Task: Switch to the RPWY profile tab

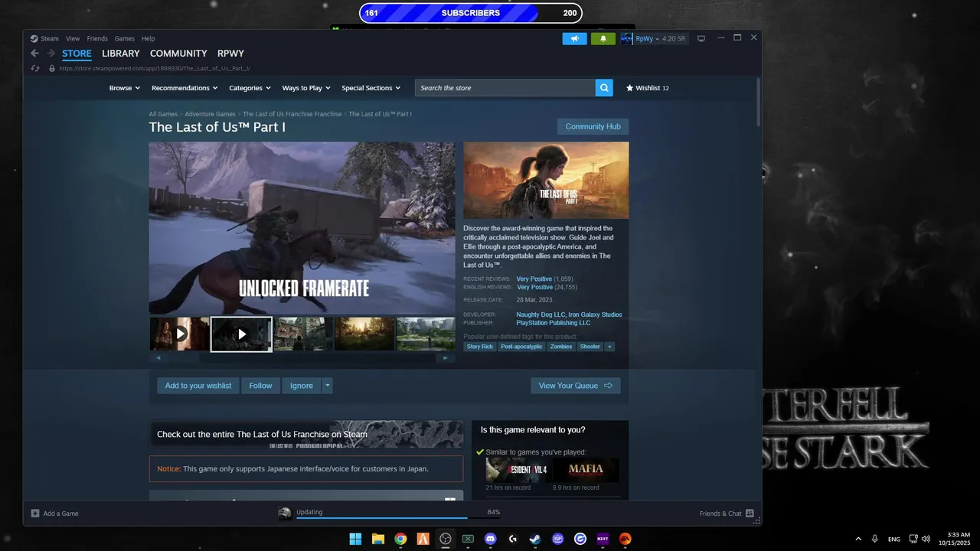Action: pos(230,54)
